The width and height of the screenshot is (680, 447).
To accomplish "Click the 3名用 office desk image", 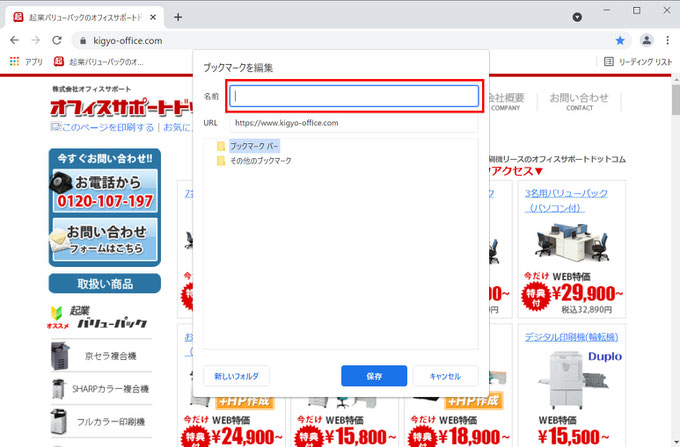I will point(572,242).
